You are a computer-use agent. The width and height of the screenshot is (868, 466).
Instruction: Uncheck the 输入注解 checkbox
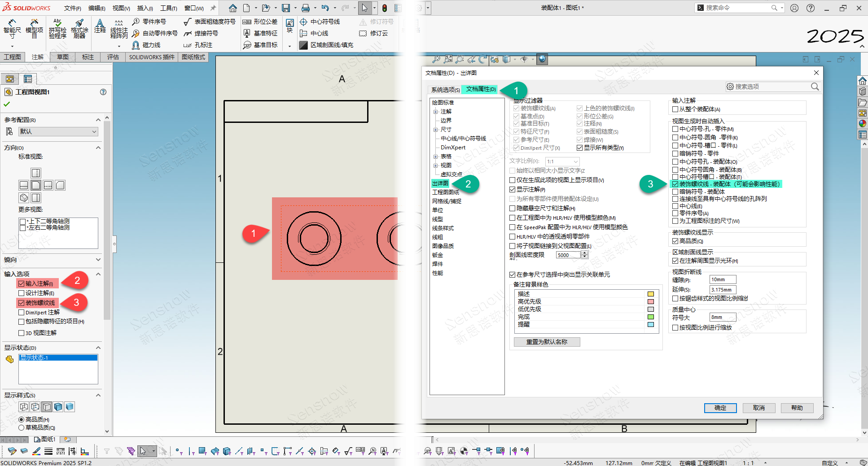tap(22, 283)
